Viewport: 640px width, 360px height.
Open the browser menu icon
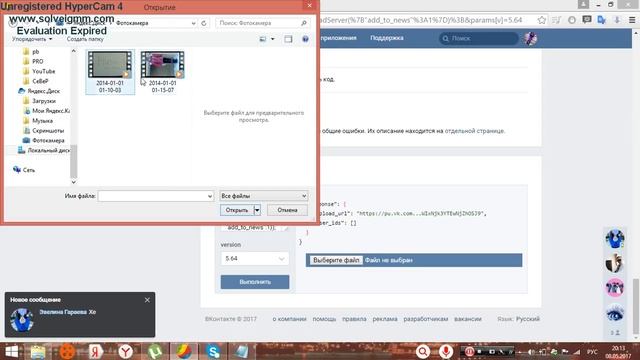click(632, 20)
